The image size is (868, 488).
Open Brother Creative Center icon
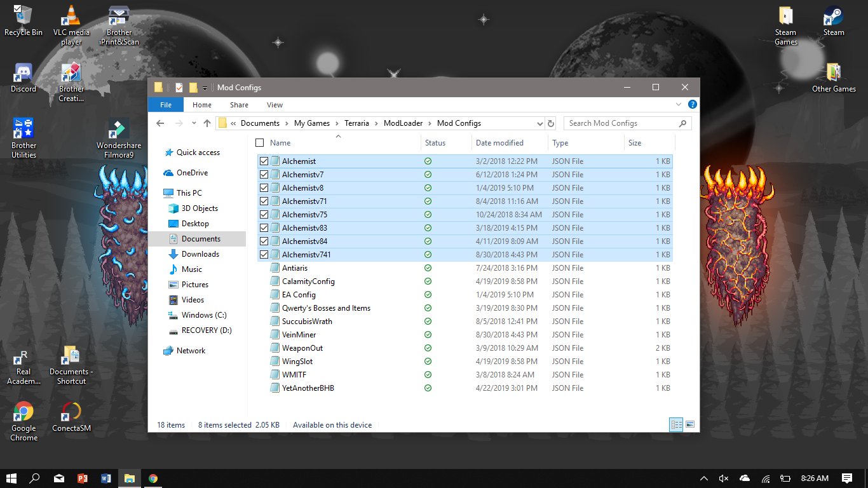pos(71,83)
